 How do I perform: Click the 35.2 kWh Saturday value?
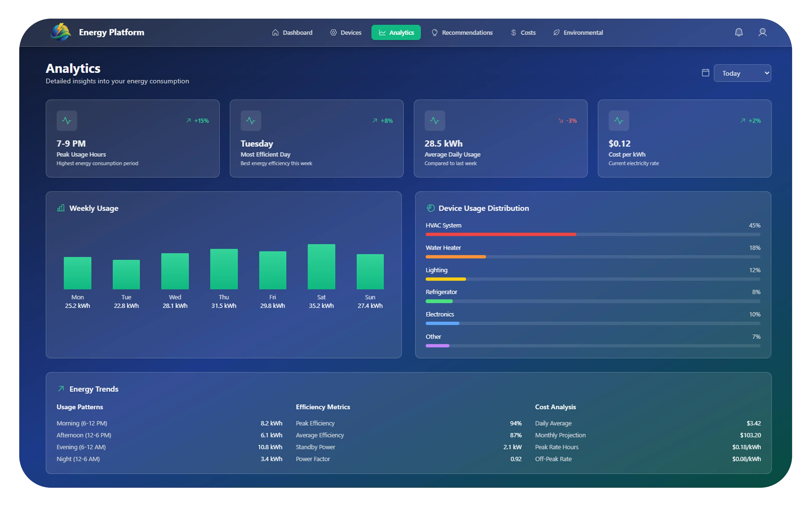coord(321,305)
